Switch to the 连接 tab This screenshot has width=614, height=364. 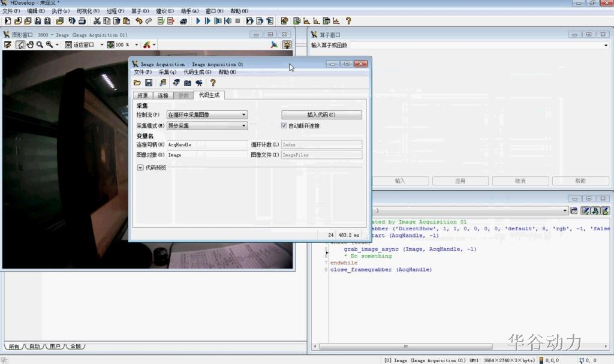[x=163, y=95]
